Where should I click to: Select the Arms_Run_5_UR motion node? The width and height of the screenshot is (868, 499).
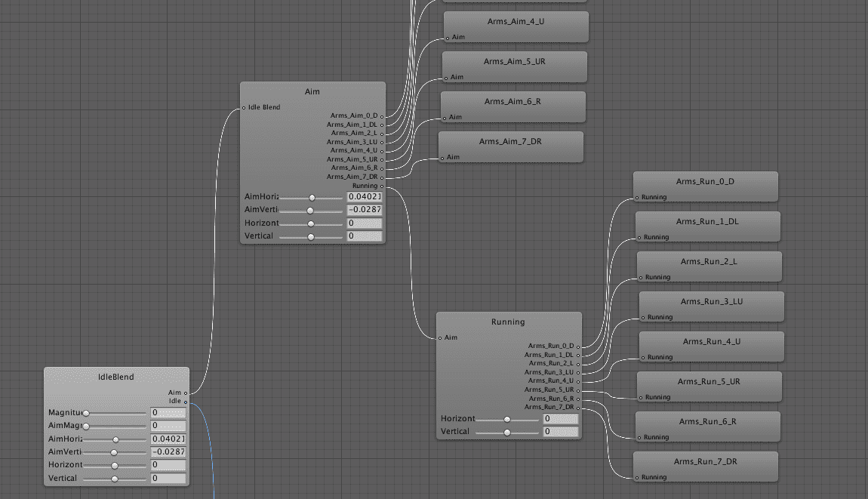point(709,381)
